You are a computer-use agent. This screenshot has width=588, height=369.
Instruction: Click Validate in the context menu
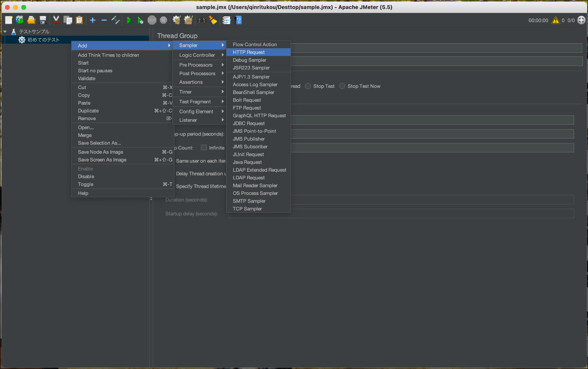point(87,79)
